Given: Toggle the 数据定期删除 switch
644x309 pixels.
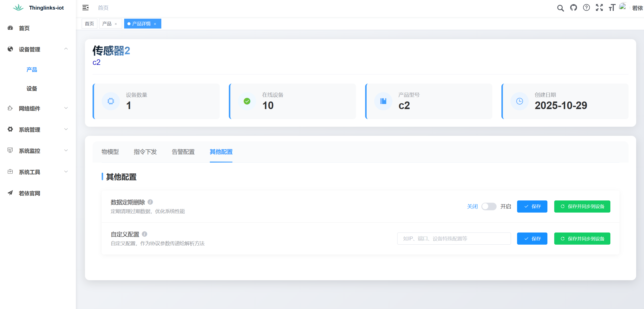Looking at the screenshot, I should 489,207.
